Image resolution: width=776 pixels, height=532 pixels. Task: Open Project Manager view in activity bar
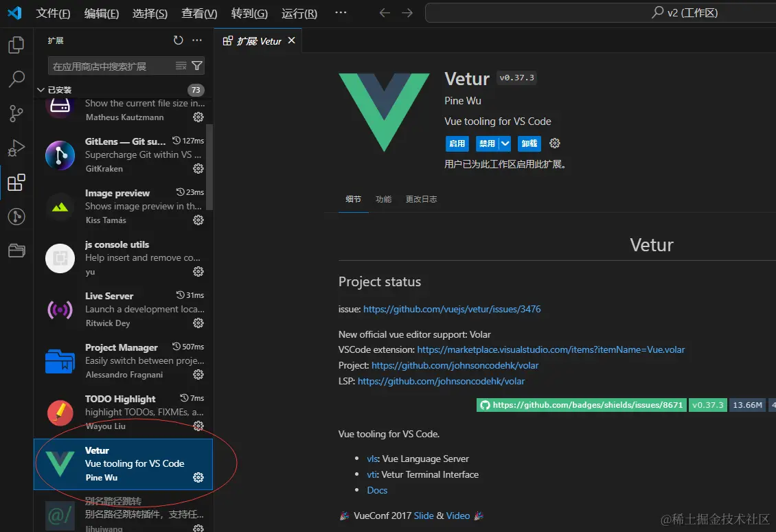pyautogui.click(x=16, y=251)
